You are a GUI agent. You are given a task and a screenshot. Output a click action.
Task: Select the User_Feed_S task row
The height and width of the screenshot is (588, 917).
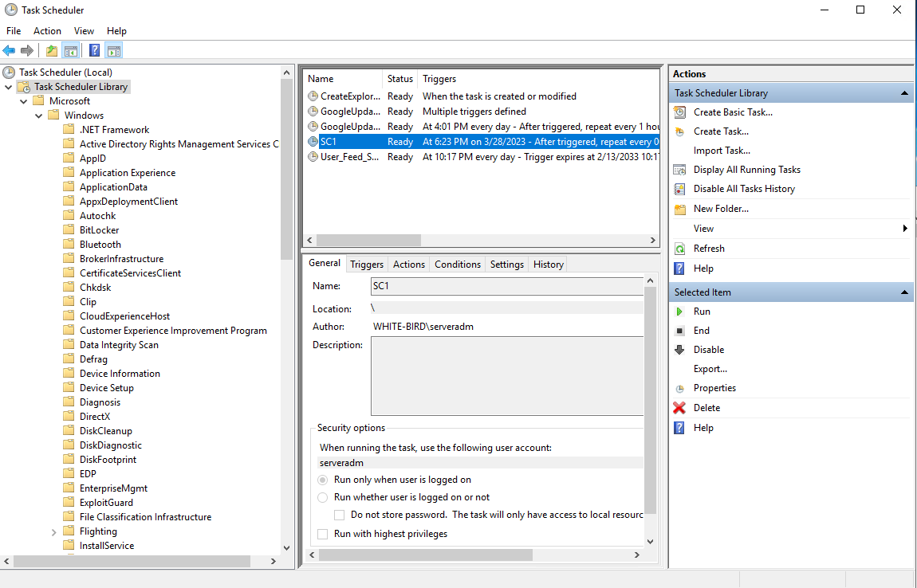click(349, 157)
